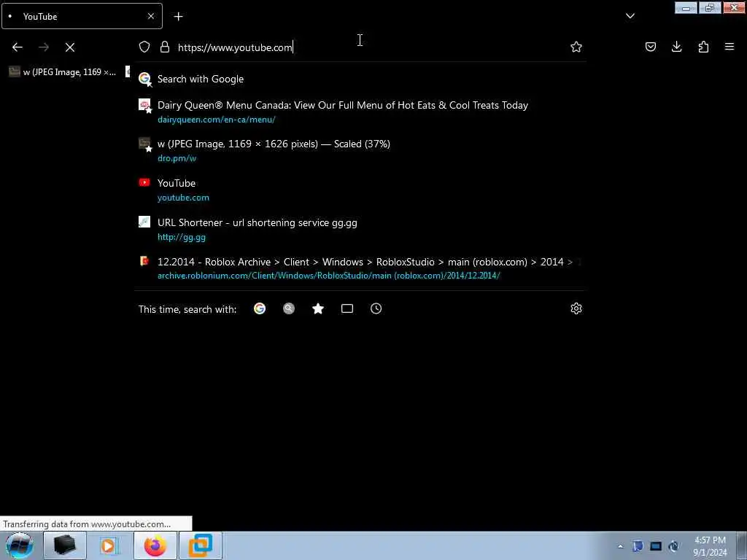Screen dimensions: 747x560
Task: Click the padlock site info icon
Action: pos(165,47)
